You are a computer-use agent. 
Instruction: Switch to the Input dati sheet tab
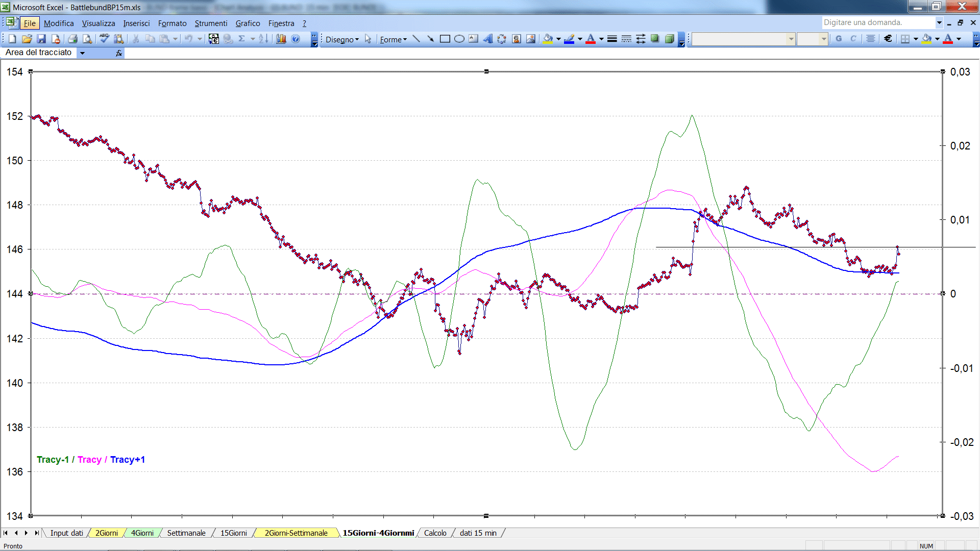66,533
